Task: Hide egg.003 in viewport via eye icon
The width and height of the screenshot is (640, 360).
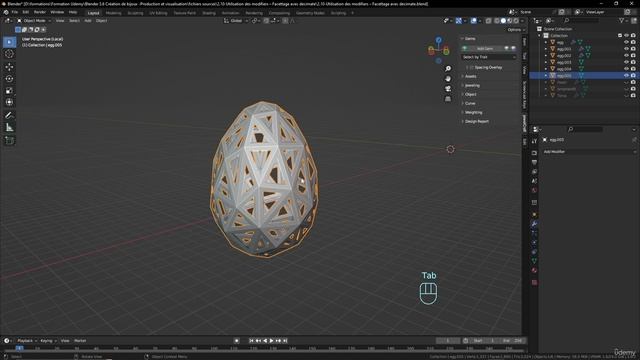Action: [x=627, y=62]
